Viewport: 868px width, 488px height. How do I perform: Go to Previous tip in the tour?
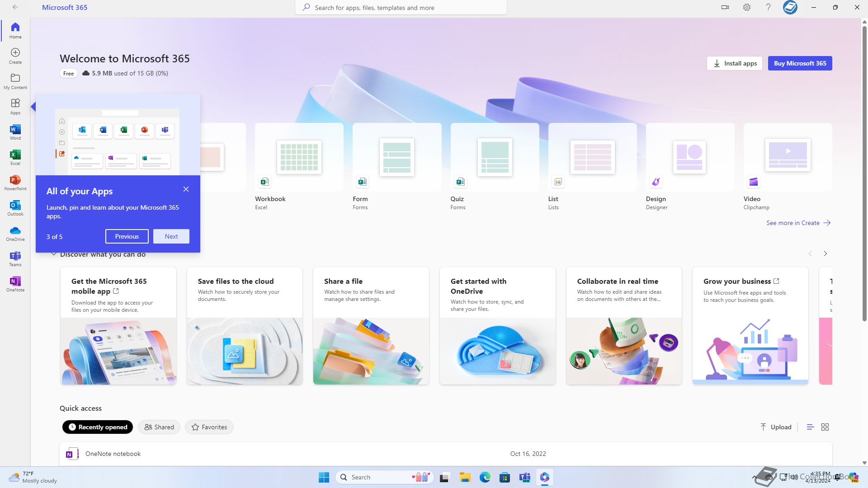click(127, 236)
